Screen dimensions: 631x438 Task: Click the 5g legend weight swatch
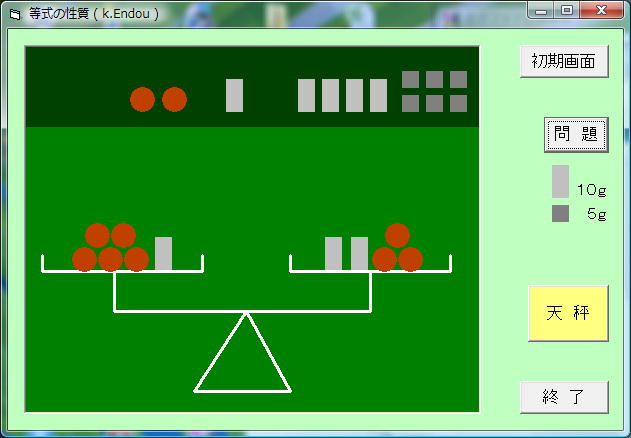tap(560, 213)
